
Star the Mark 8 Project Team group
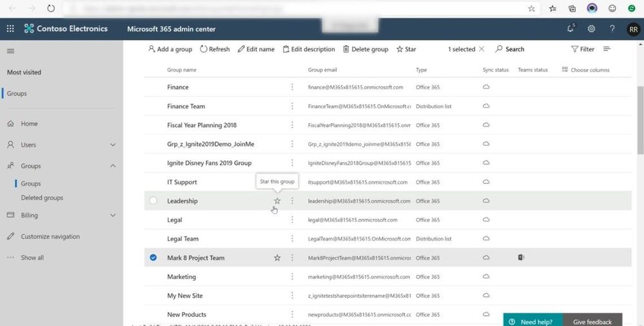point(277,258)
